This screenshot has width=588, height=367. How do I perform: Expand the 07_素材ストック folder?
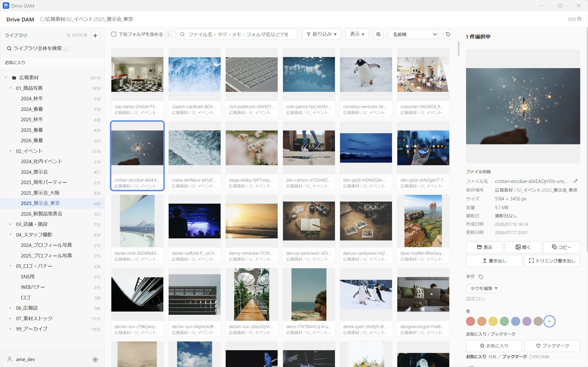coord(10,318)
